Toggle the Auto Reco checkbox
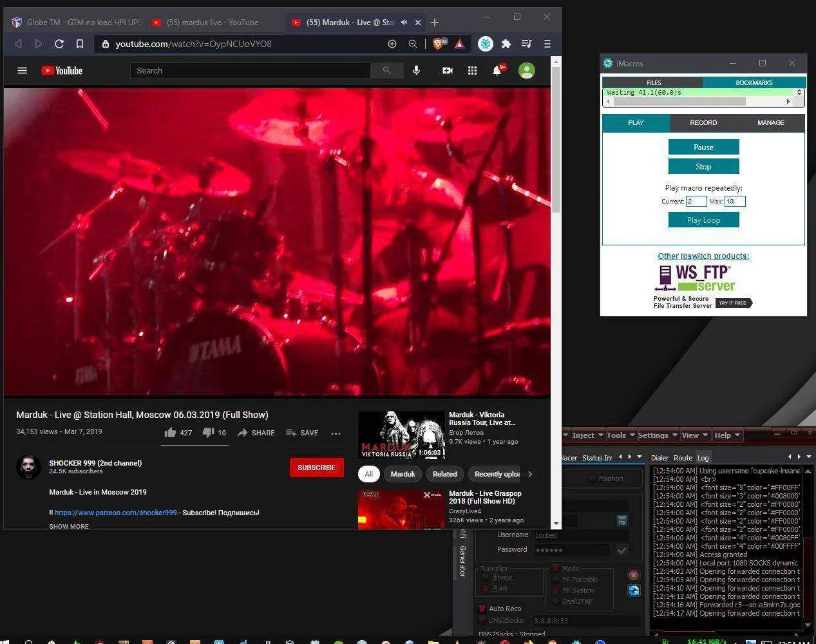This screenshot has width=816, height=644. pyautogui.click(x=482, y=609)
